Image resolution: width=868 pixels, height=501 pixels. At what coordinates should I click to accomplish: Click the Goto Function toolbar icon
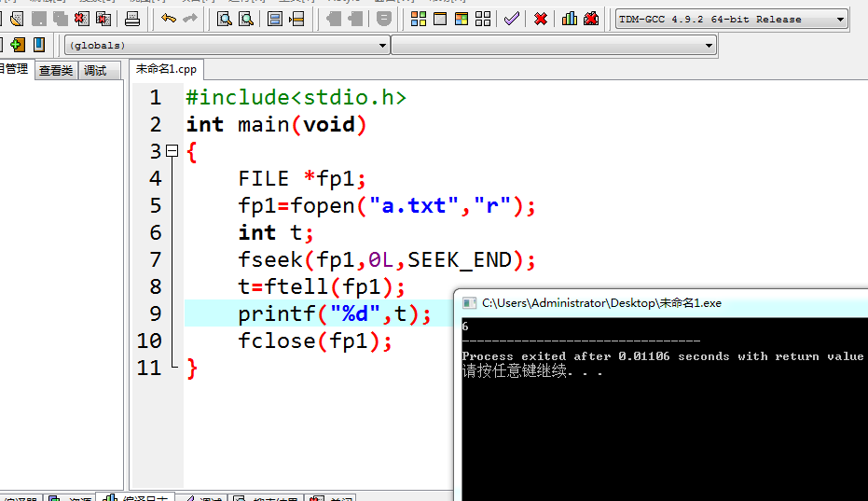tap(274, 19)
